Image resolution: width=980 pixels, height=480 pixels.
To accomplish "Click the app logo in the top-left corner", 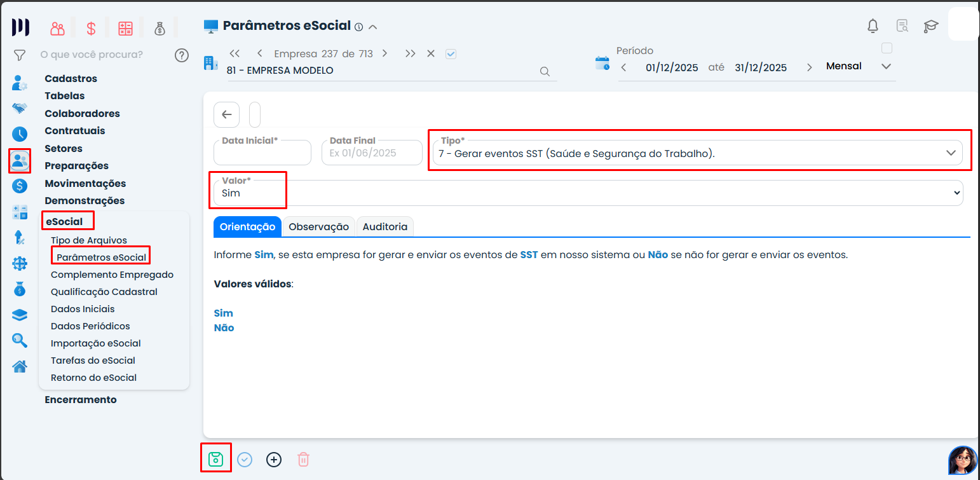I will pos(20,27).
